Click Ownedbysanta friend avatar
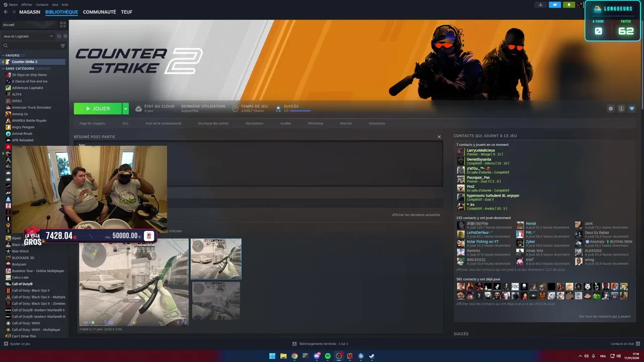644x362 pixels. click(460, 161)
